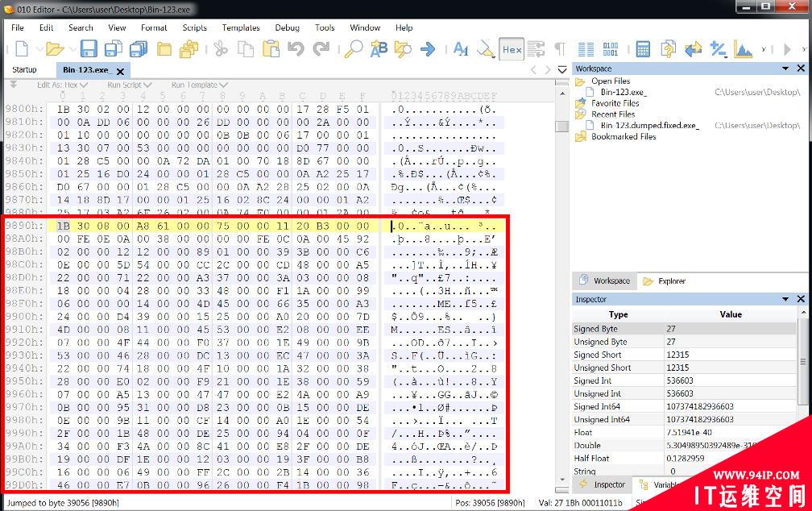This screenshot has width=812, height=511.
Task: Click the Convert double-arrow icon
Action: (x=693, y=49)
